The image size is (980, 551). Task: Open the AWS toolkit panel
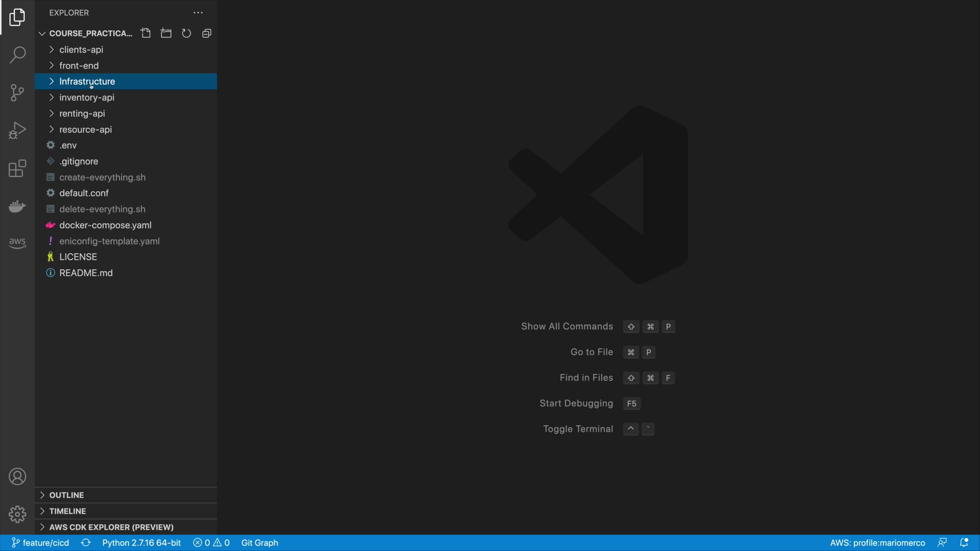[17, 243]
